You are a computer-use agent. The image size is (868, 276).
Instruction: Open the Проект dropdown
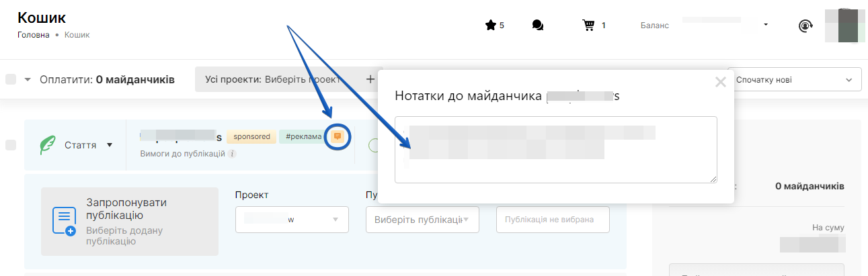pyautogui.click(x=292, y=220)
